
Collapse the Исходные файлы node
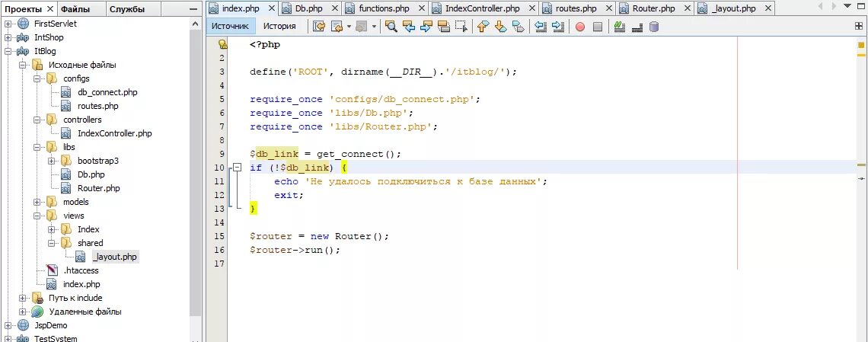pos(23,65)
